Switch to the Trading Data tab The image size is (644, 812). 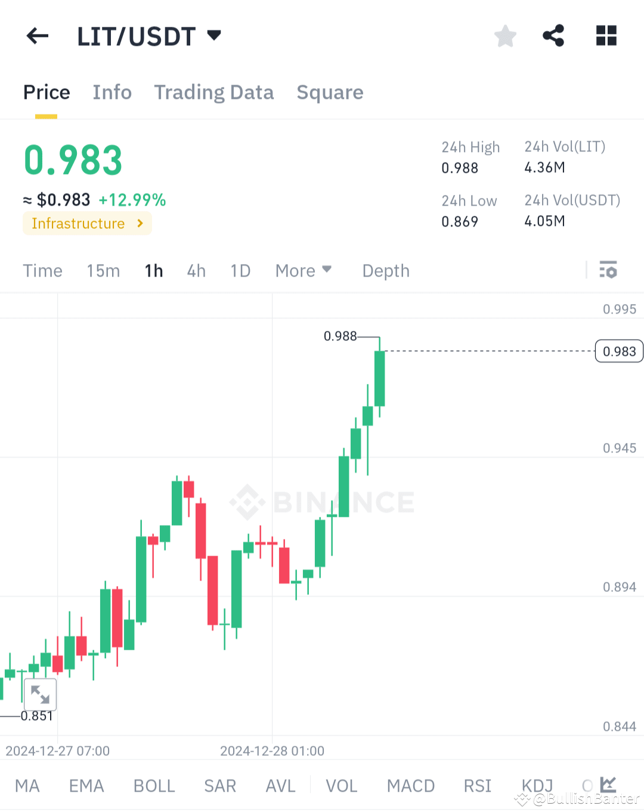click(213, 92)
